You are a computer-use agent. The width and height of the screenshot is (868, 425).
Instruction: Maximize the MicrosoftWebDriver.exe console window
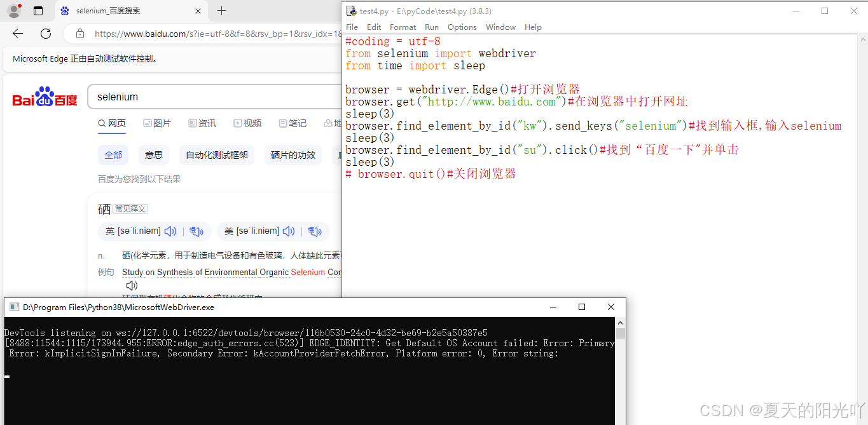pyautogui.click(x=581, y=307)
